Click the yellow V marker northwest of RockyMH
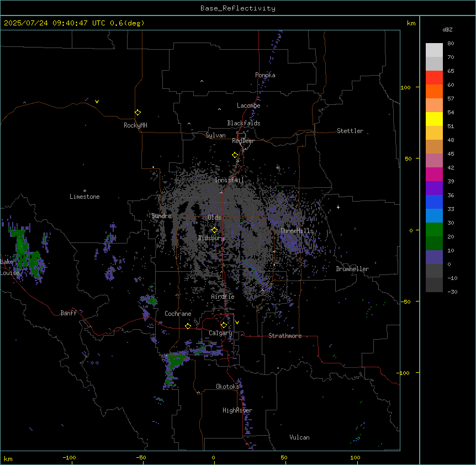This screenshot has width=476, height=465. (x=97, y=102)
